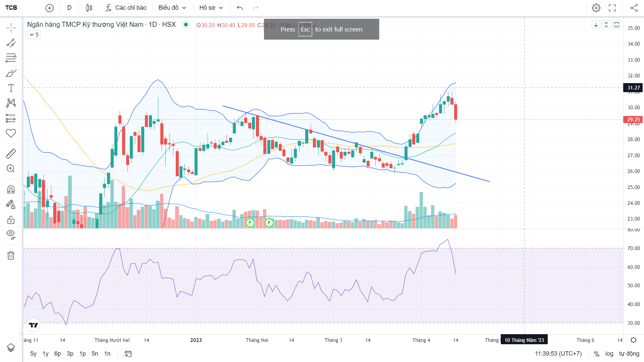Activate the ruler measure tool
Screen dimensions: 644x362
pyautogui.click(x=11, y=154)
